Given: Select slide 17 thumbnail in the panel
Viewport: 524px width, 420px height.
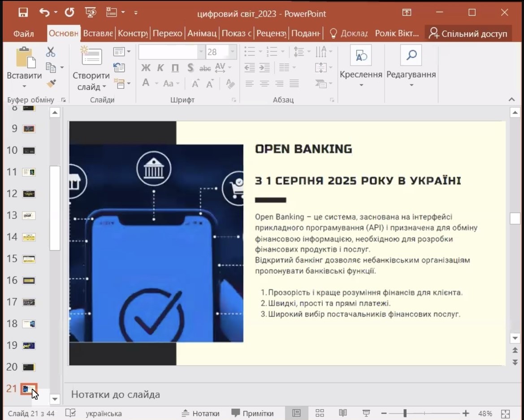Looking at the screenshot, I should pyautogui.click(x=29, y=302).
